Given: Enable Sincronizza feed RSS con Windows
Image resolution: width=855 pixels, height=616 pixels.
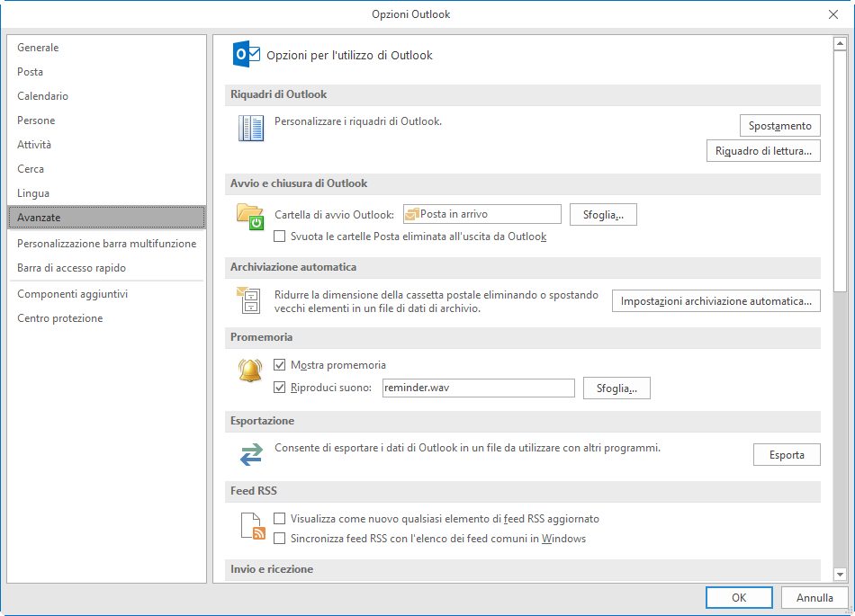Looking at the screenshot, I should [280, 539].
